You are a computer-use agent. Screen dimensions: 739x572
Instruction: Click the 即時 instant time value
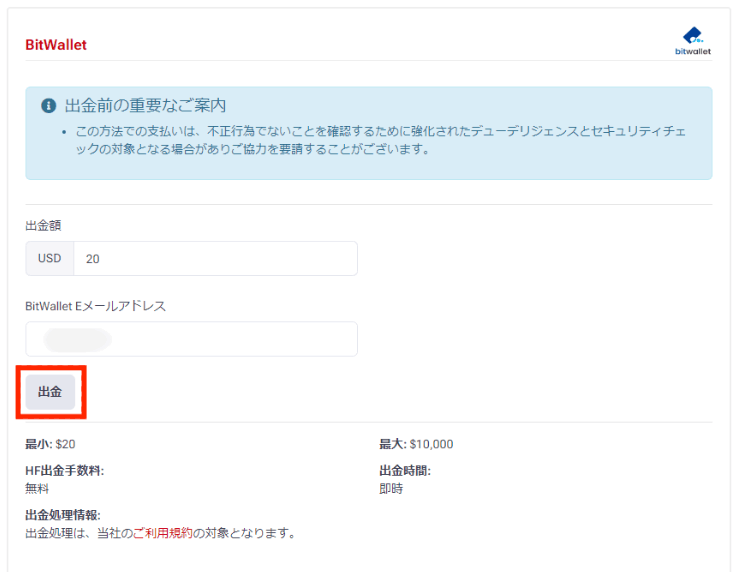coord(391,489)
